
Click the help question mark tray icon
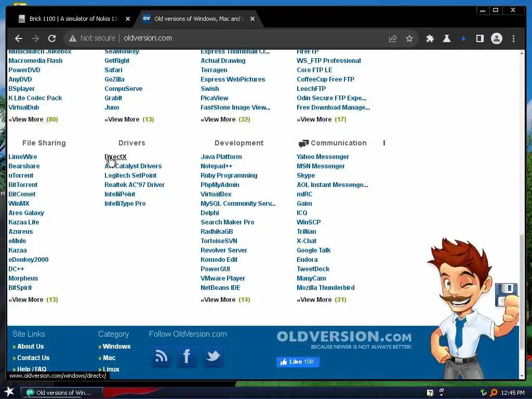430,393
